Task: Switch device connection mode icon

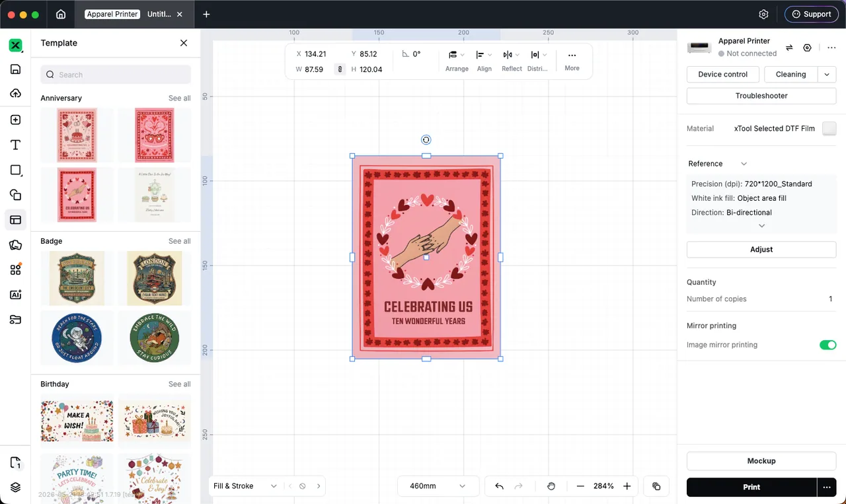Action: pyautogui.click(x=789, y=48)
